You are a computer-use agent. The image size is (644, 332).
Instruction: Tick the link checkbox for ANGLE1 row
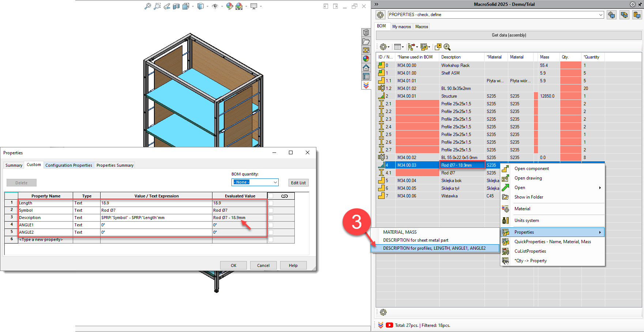pos(271,225)
